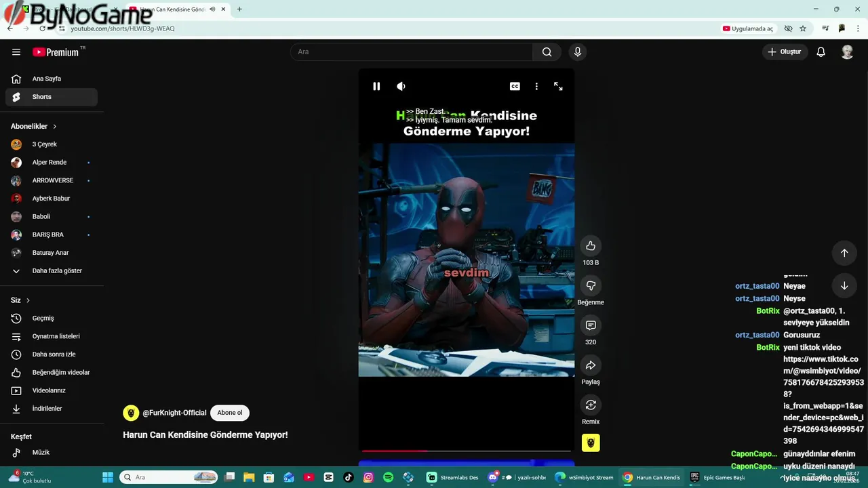This screenshot has height=488, width=868.
Task: Share the Short with Paylaş
Action: tap(591, 365)
